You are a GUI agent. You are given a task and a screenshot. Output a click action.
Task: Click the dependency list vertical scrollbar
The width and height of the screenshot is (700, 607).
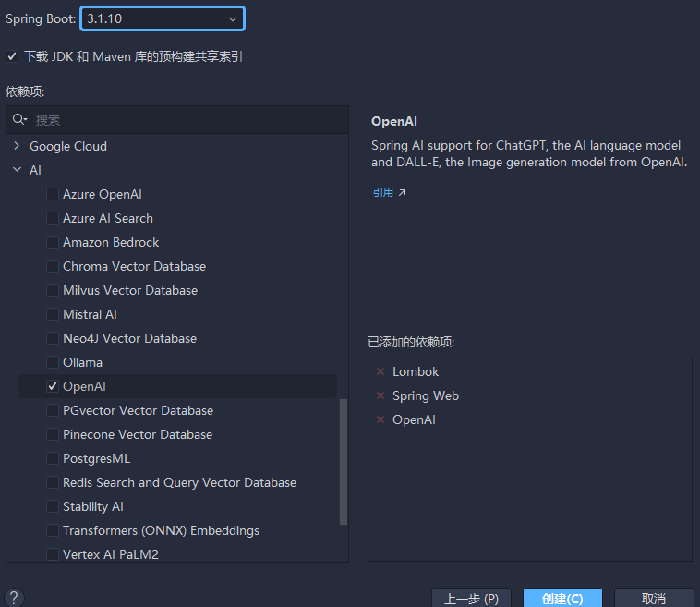pos(344,462)
